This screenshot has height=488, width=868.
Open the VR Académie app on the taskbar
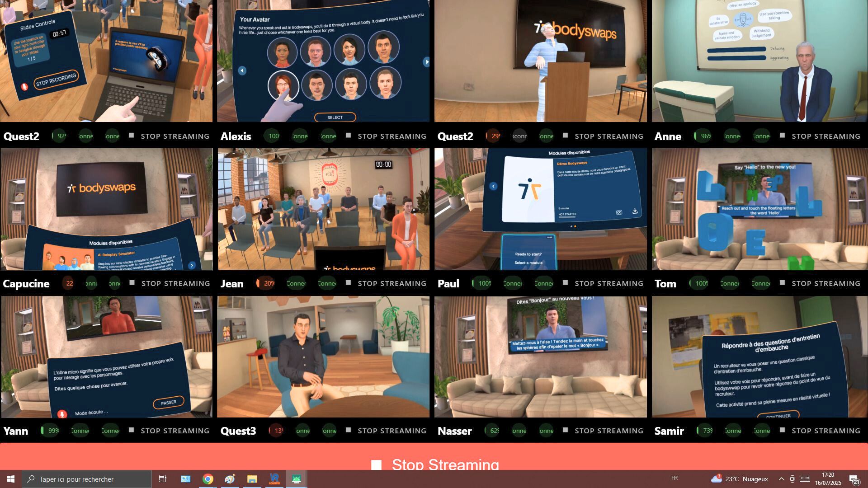274,479
